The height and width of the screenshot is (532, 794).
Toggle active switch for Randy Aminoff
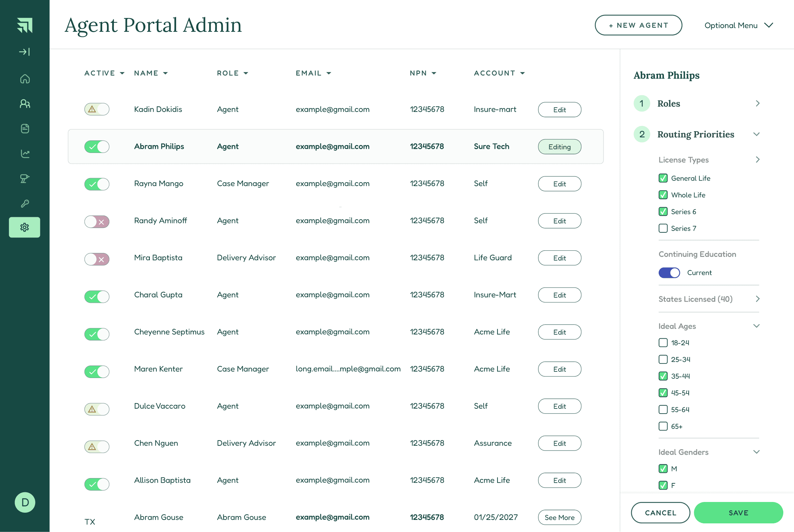[97, 222]
